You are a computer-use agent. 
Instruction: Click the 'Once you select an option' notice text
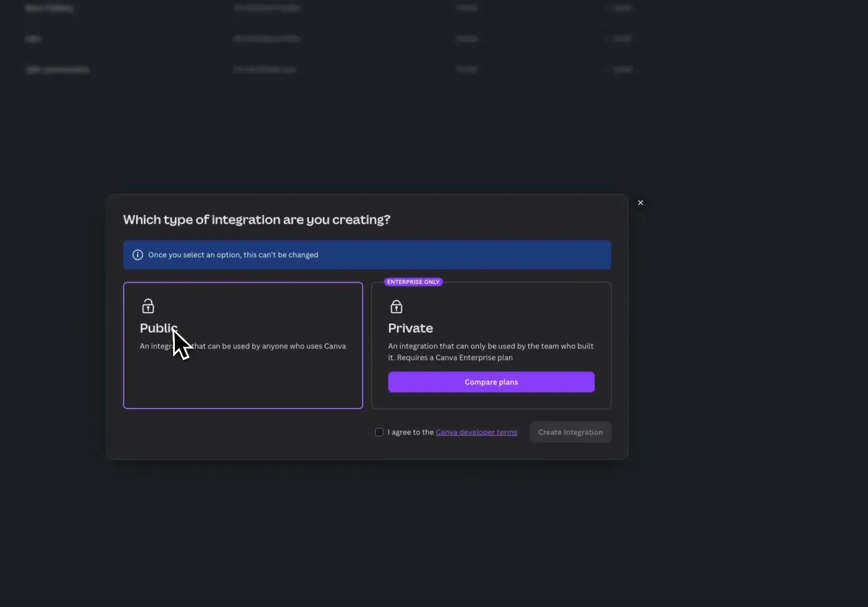click(233, 255)
